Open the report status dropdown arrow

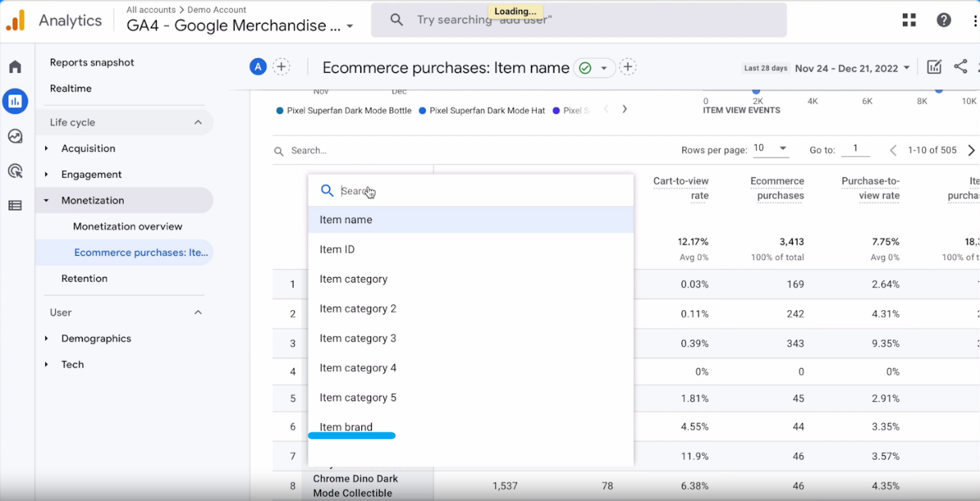[x=604, y=68]
